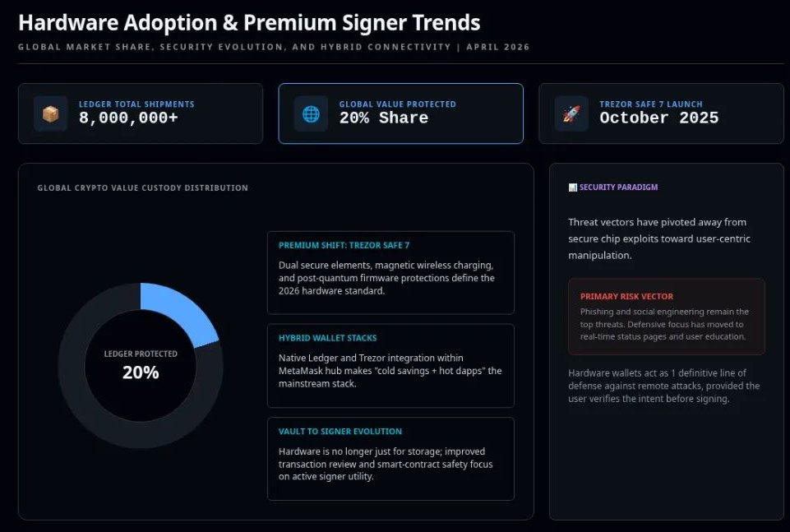The width and height of the screenshot is (790, 532).
Task: Click the globe icon in Global Value card
Action: click(x=311, y=113)
